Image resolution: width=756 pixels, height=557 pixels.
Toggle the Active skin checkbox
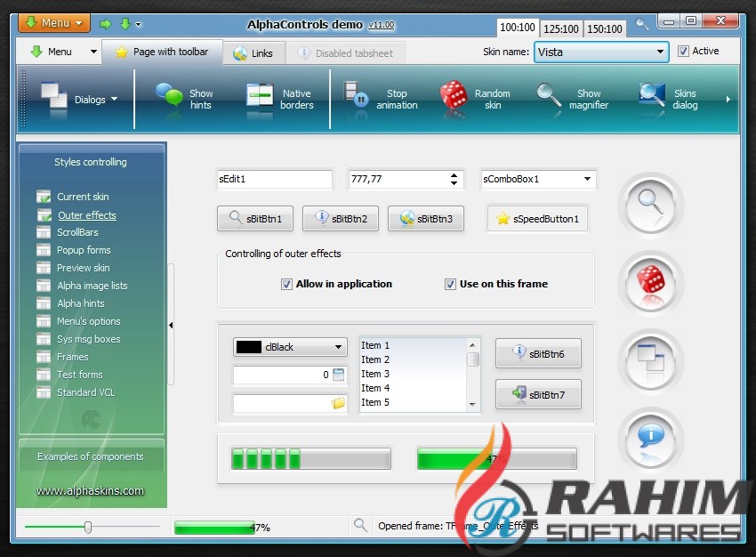(x=683, y=51)
